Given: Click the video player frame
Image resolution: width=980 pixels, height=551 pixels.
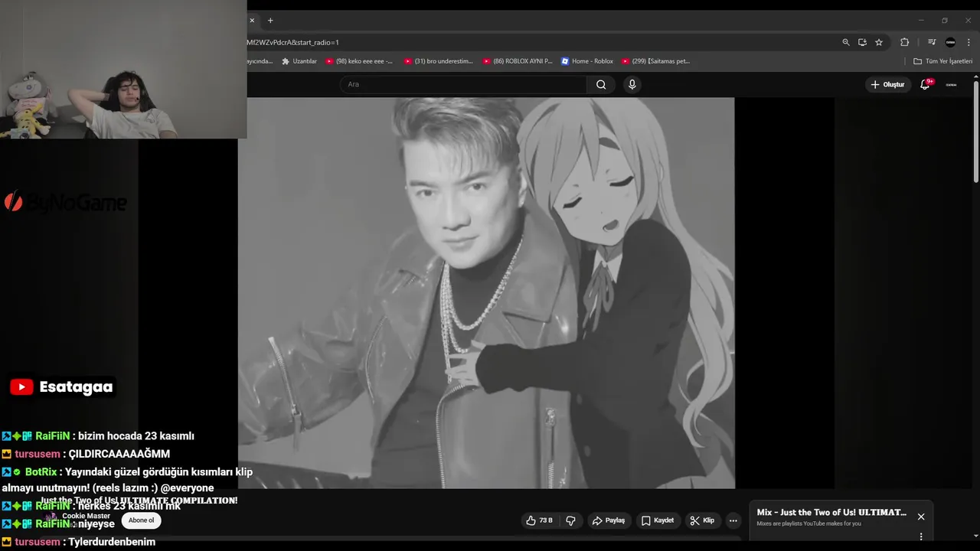Looking at the screenshot, I should click(486, 292).
